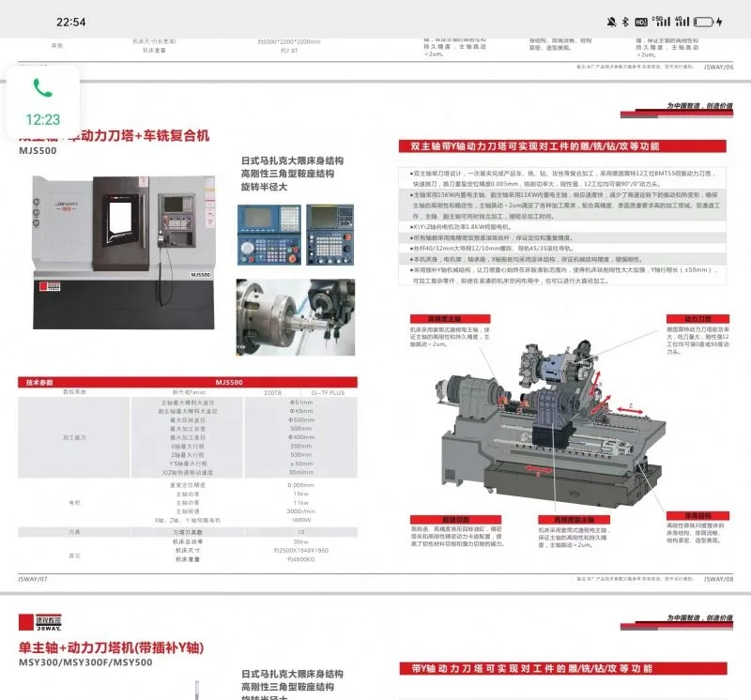Tap the 超强切削 red label
The width and height of the screenshot is (751, 700).
(456, 520)
